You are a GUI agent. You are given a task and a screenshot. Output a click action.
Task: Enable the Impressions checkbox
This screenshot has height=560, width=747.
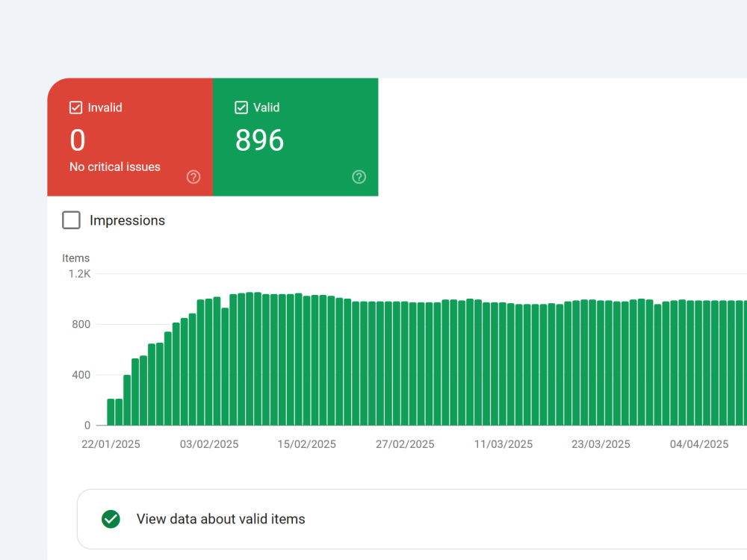coord(72,220)
